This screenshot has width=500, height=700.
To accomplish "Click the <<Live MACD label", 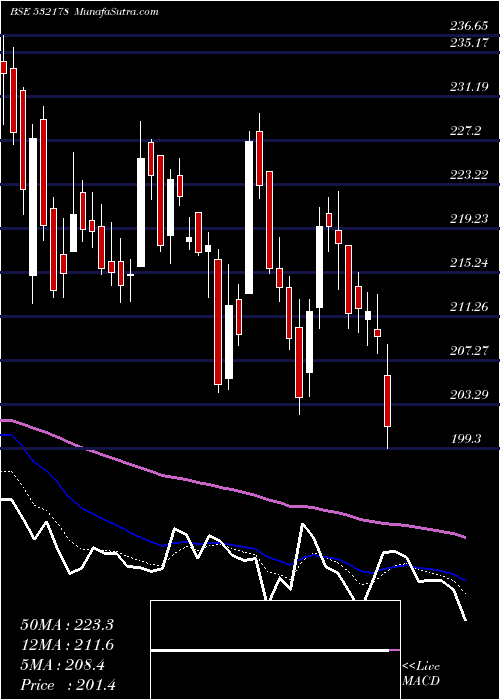I will [421, 674].
